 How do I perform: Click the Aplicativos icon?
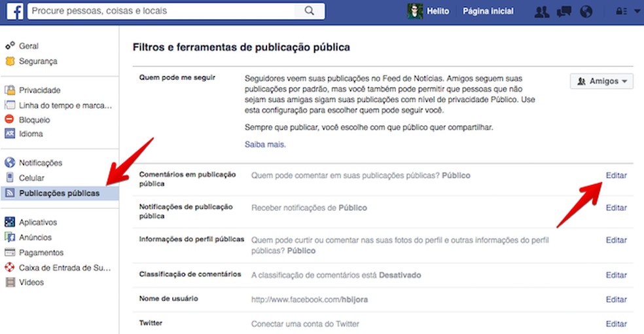tap(10, 222)
